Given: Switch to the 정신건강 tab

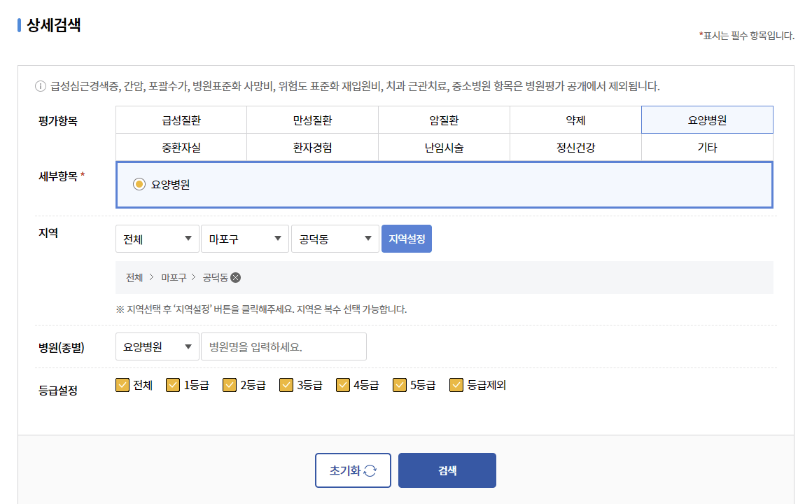Looking at the screenshot, I should point(575,146).
